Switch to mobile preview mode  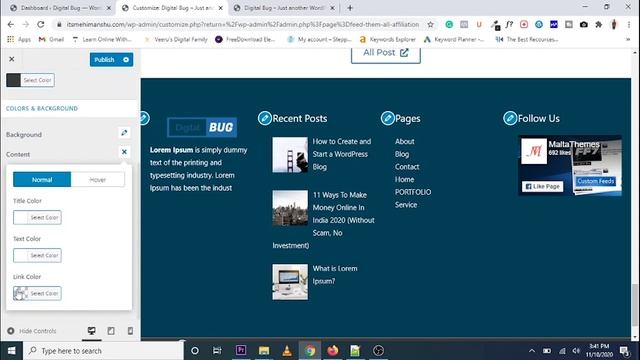point(130,331)
